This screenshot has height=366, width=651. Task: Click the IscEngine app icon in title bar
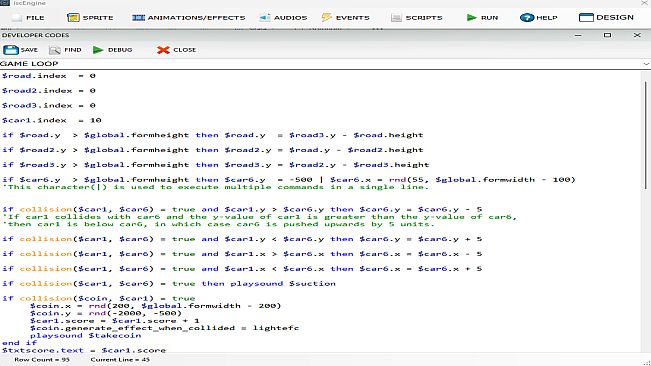click(5, 3)
